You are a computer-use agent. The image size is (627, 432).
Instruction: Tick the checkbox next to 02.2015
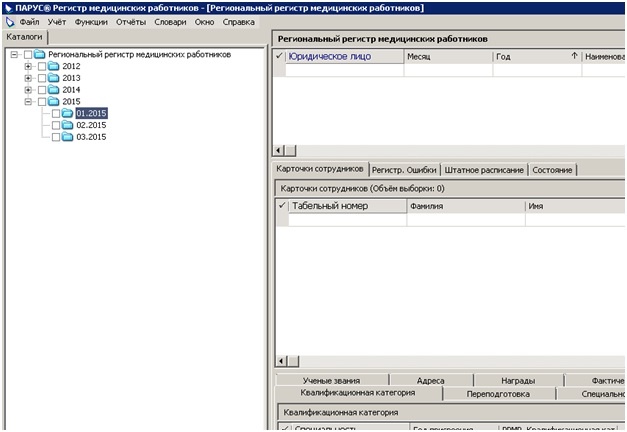tap(56, 125)
